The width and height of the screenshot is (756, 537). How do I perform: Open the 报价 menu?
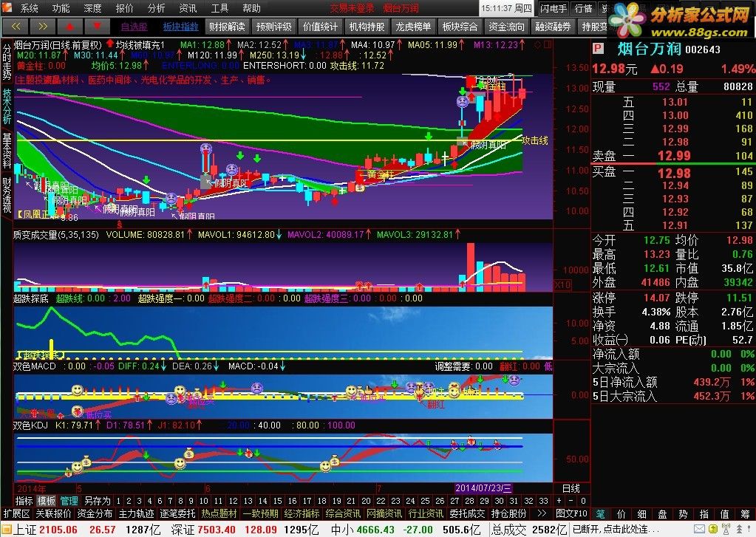pyautogui.click(x=124, y=8)
